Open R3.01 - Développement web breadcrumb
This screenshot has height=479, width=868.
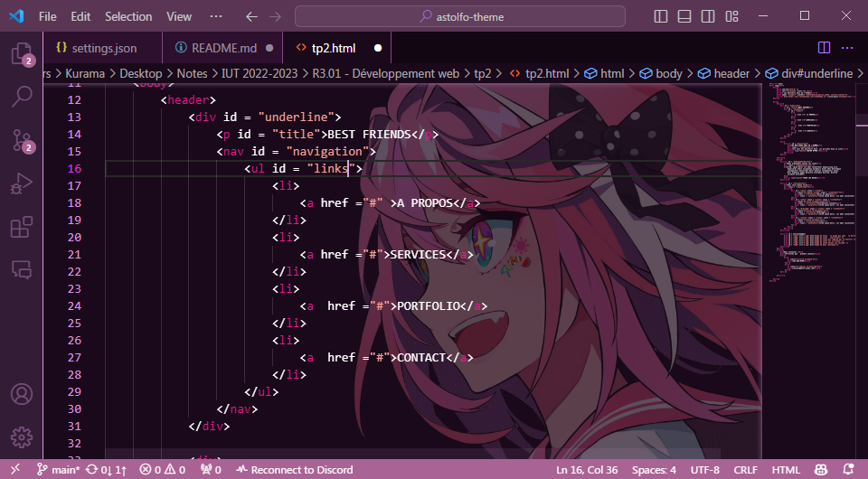click(x=386, y=73)
